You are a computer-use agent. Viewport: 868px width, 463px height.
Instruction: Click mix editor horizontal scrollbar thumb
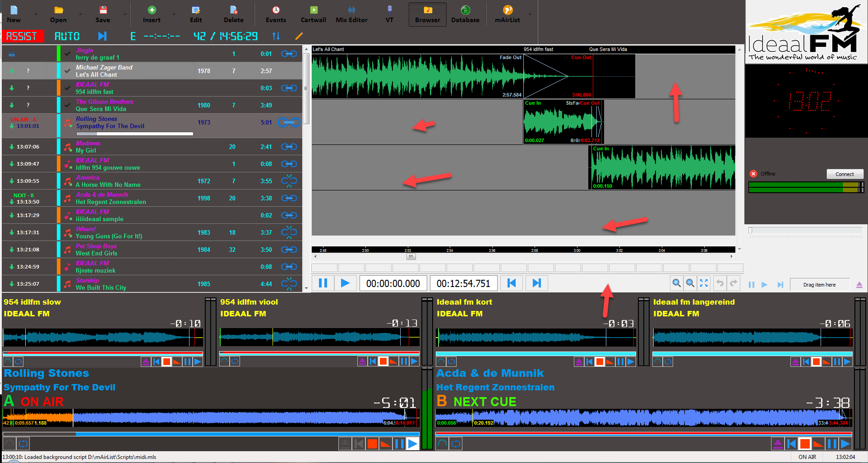pos(411,256)
